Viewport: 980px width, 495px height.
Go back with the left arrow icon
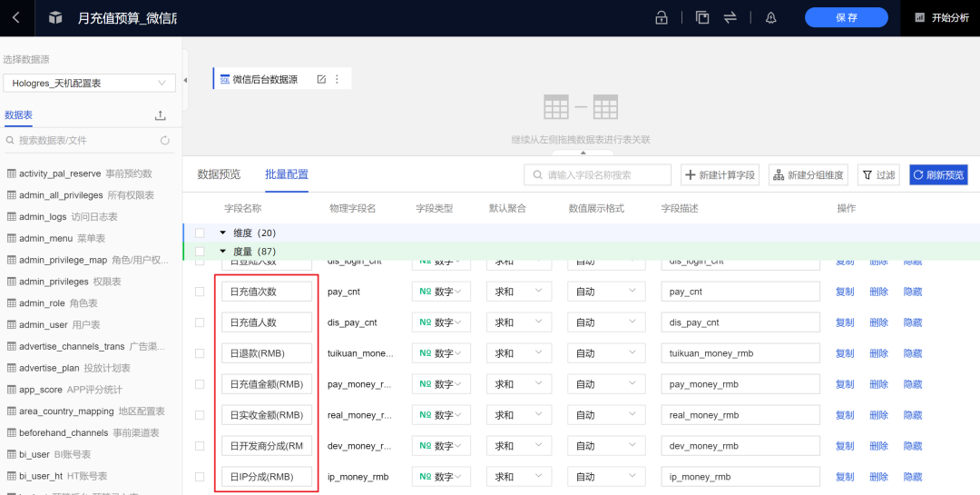[16, 17]
